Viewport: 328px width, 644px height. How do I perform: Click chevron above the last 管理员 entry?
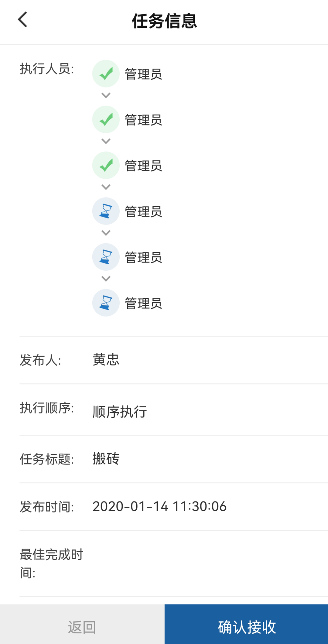106,279
